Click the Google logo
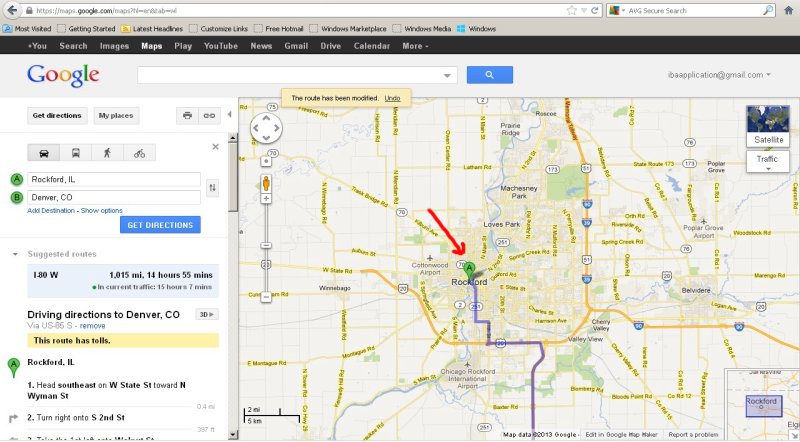Viewport: 800px width, 442px height. click(x=63, y=76)
